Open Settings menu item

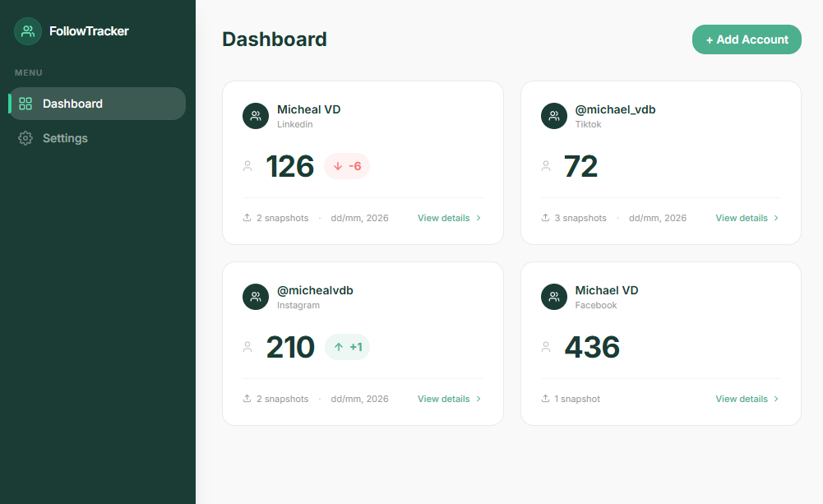point(97,138)
